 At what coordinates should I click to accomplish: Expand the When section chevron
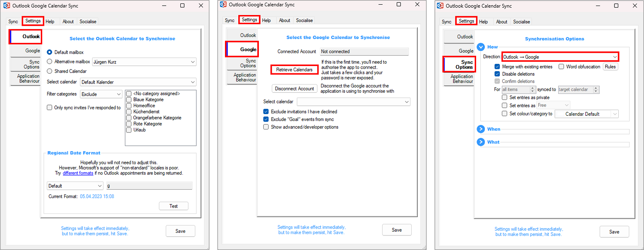[x=481, y=129]
